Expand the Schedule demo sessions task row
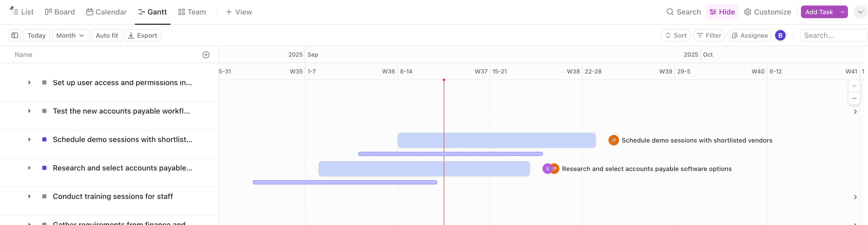The image size is (868, 225). pyautogui.click(x=29, y=139)
